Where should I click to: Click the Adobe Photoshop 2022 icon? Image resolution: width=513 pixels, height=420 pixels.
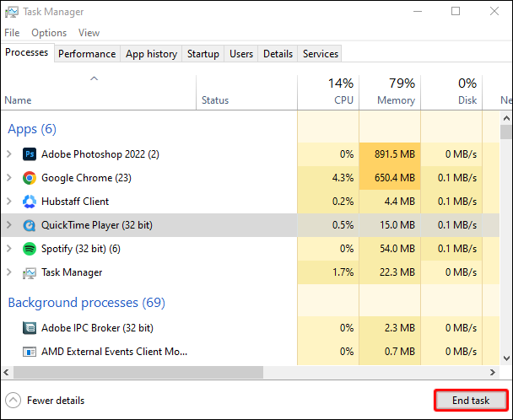29,154
